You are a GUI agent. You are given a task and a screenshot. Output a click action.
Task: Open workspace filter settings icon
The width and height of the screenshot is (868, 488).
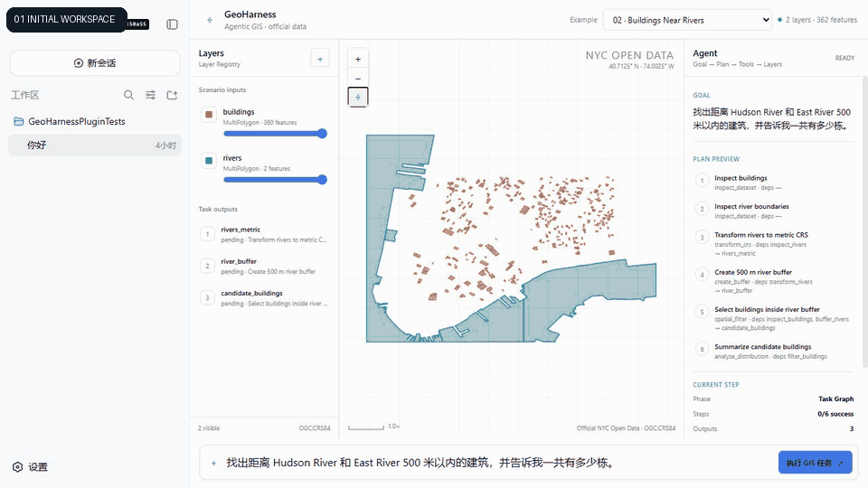[151, 95]
